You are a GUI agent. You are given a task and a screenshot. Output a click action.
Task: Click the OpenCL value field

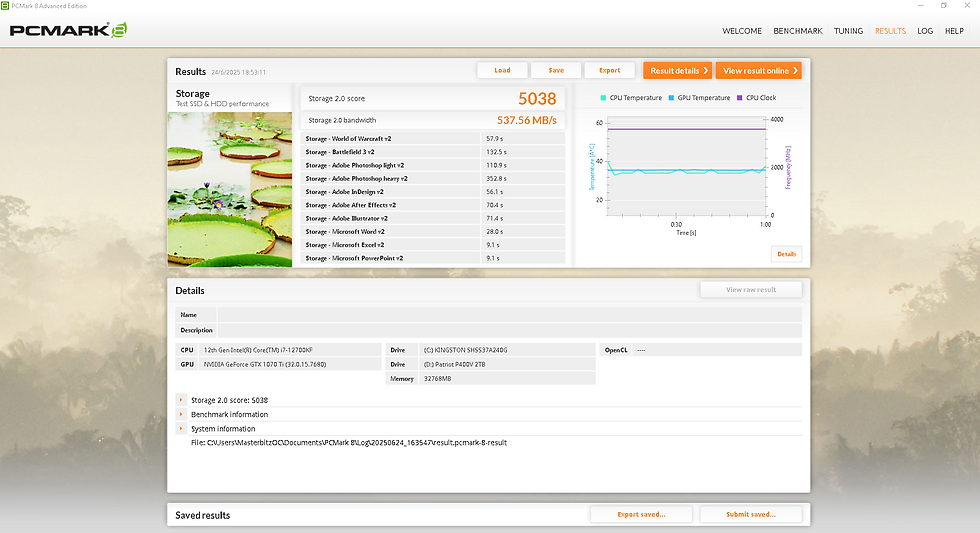tap(717, 350)
